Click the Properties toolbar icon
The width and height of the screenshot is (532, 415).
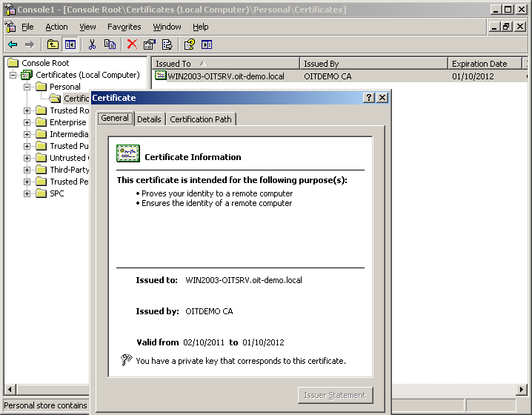click(x=150, y=44)
